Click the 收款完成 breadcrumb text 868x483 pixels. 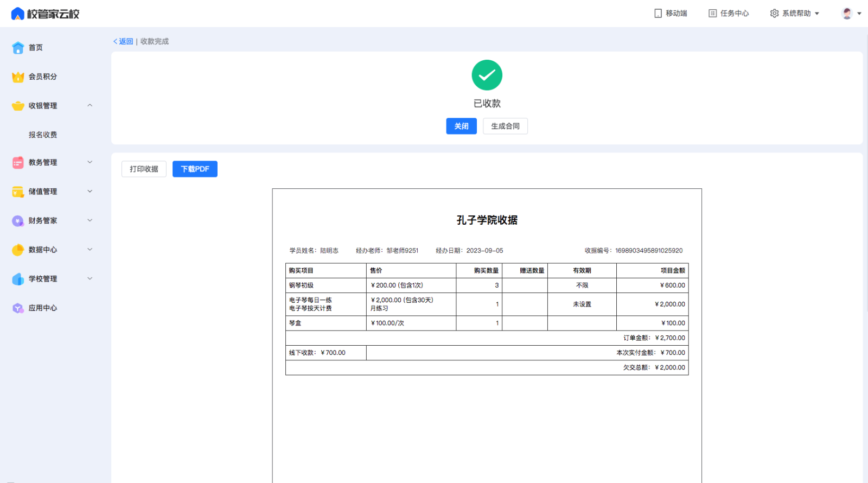point(155,41)
